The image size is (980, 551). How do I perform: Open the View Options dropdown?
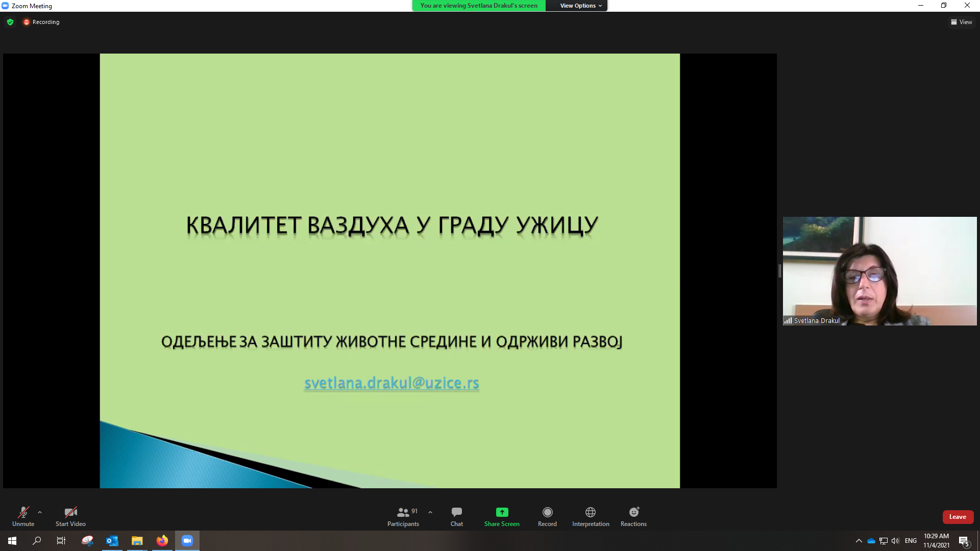pos(581,6)
